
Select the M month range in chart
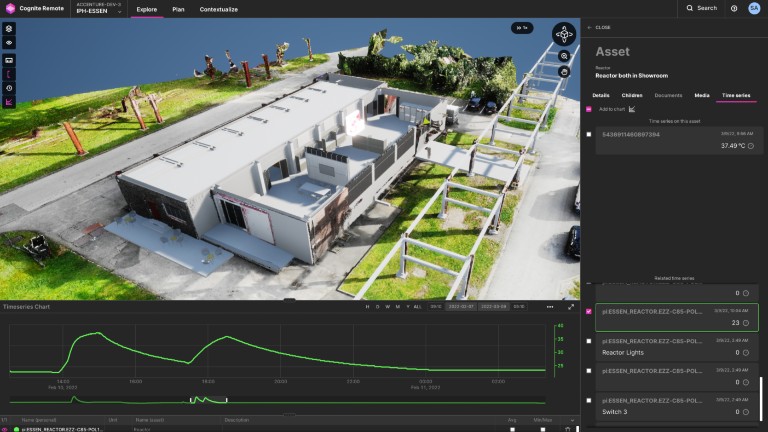coord(397,307)
